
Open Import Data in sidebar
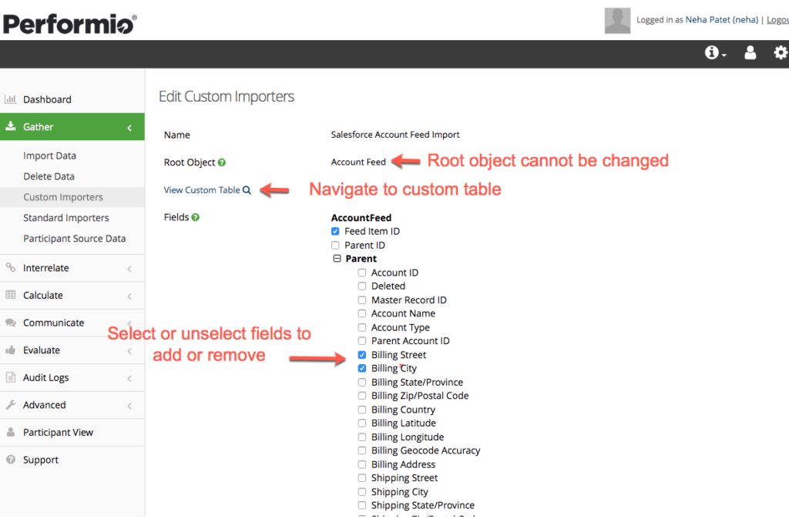72,156
